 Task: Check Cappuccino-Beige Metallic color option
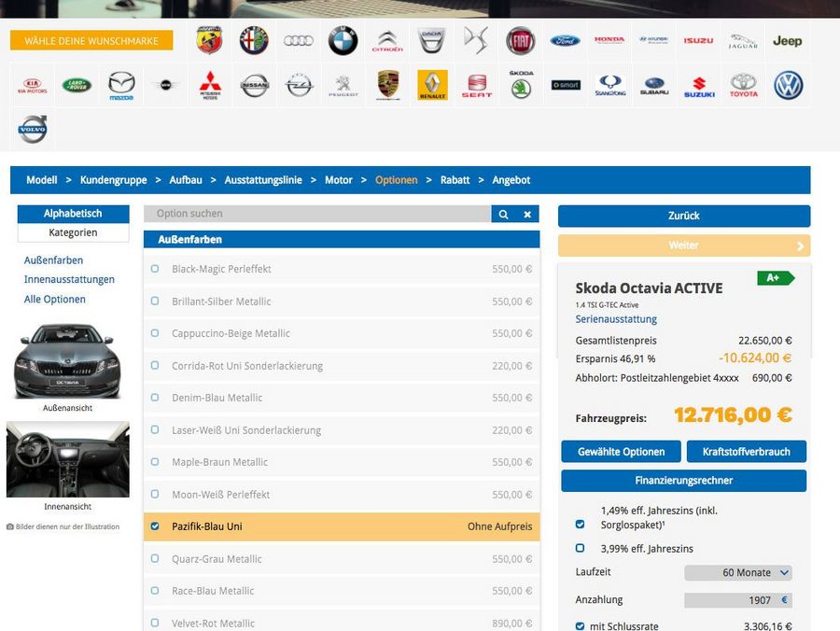pos(155,333)
